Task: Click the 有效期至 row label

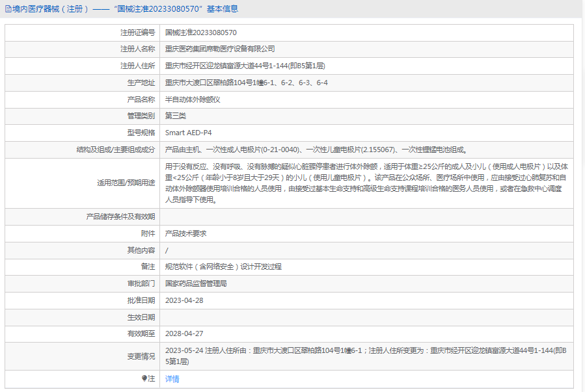Action: tap(141, 333)
